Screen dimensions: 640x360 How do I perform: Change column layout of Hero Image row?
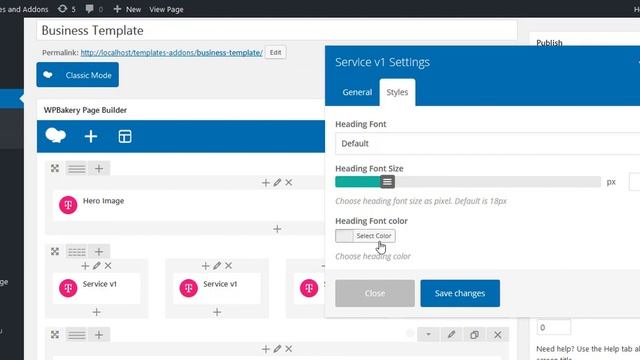[x=77, y=168]
